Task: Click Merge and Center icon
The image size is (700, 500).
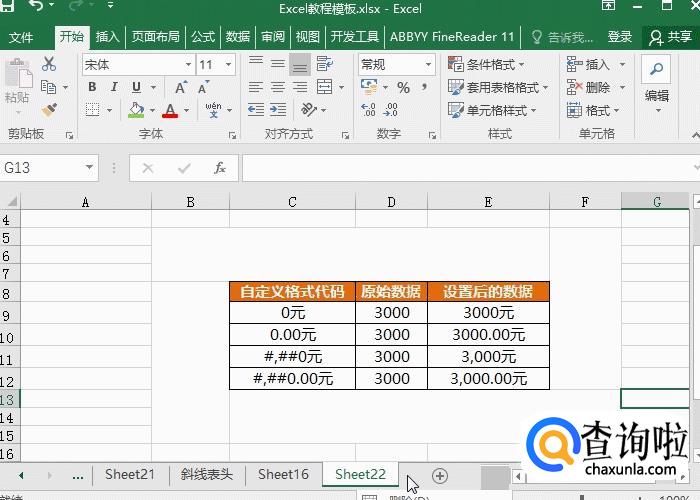Action: pyautogui.click(x=325, y=87)
